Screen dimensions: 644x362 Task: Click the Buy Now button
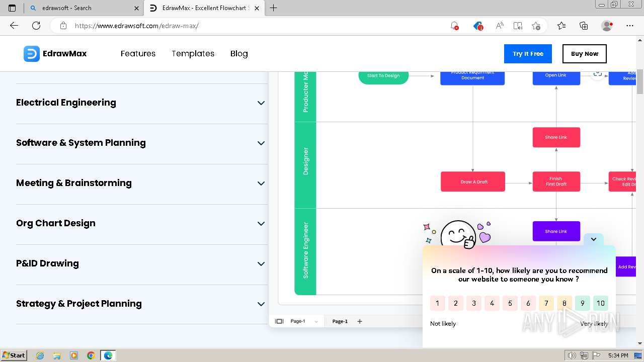coord(585,54)
